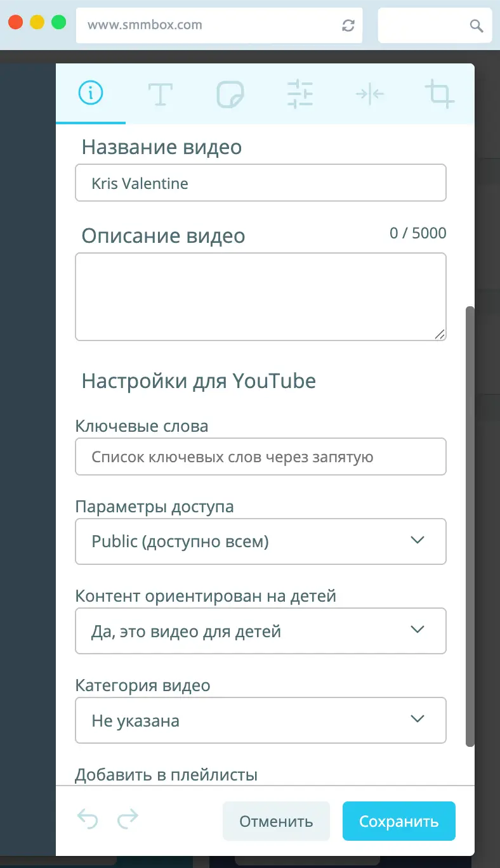Open the crop tool tab
The width and height of the screenshot is (500, 868).
tap(440, 94)
